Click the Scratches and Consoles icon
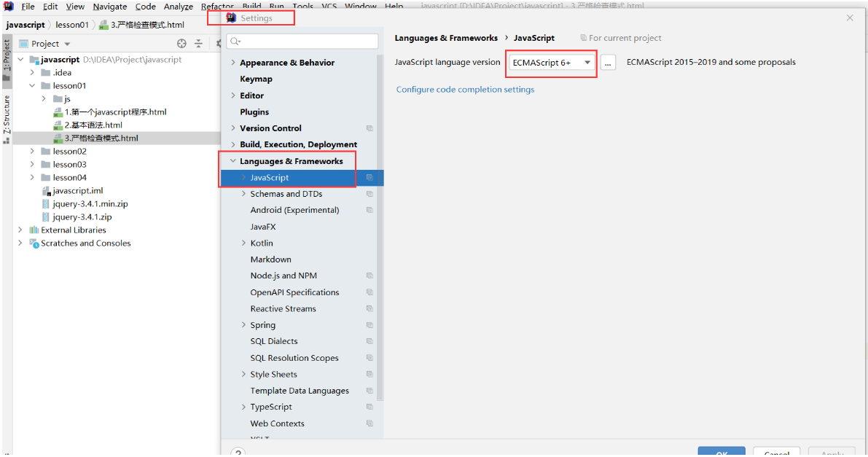This screenshot has width=868, height=457. pos(34,243)
